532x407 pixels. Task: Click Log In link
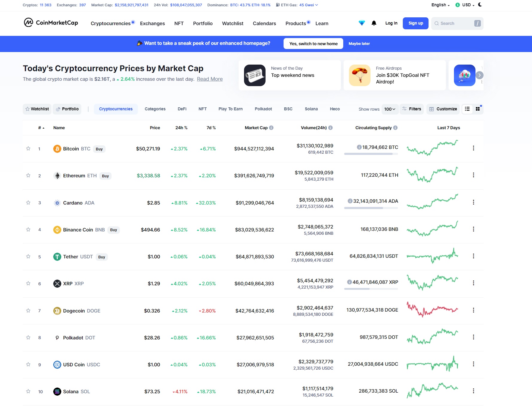click(x=391, y=23)
